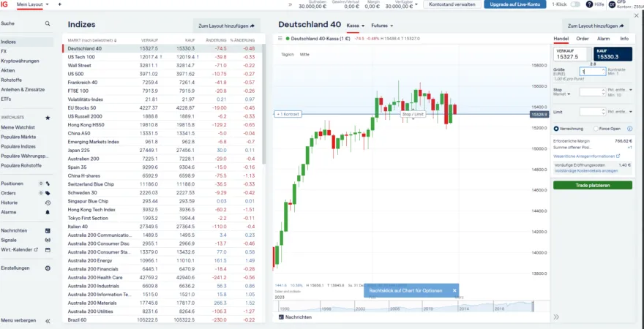Image resolution: width=644 pixels, height=329 pixels.
Task: Add a new layout with plus icon
Action: (x=59, y=4)
